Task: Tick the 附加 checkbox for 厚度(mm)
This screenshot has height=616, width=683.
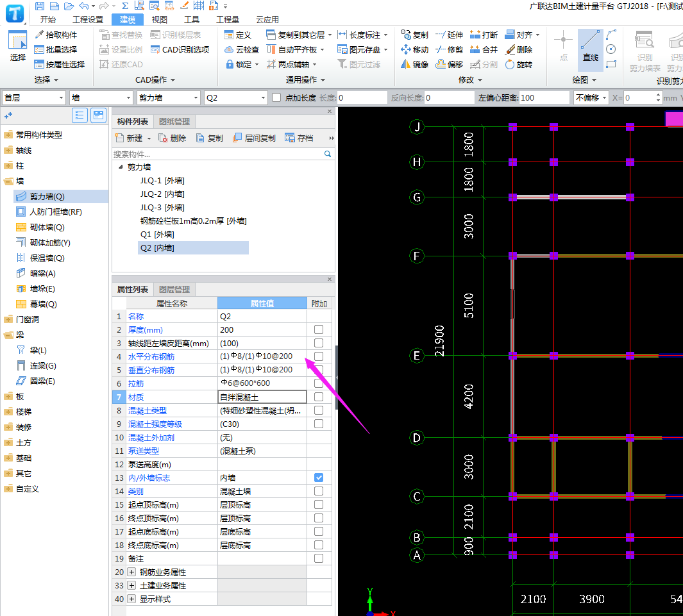Action: click(x=319, y=329)
